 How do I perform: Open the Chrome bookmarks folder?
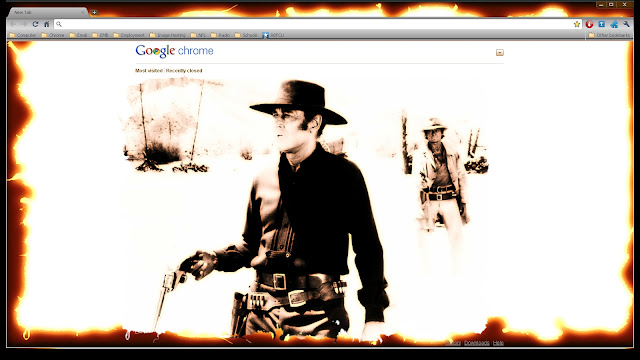[x=53, y=35]
